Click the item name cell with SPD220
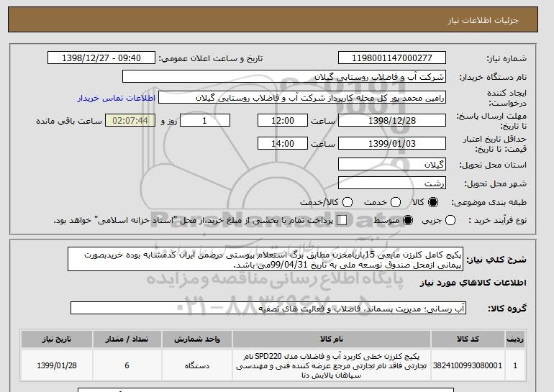The width and height of the screenshot is (554, 392). tap(332, 365)
